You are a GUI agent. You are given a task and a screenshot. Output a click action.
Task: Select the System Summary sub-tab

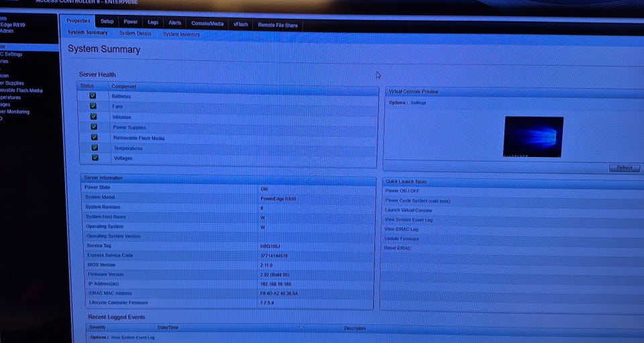[x=87, y=32]
